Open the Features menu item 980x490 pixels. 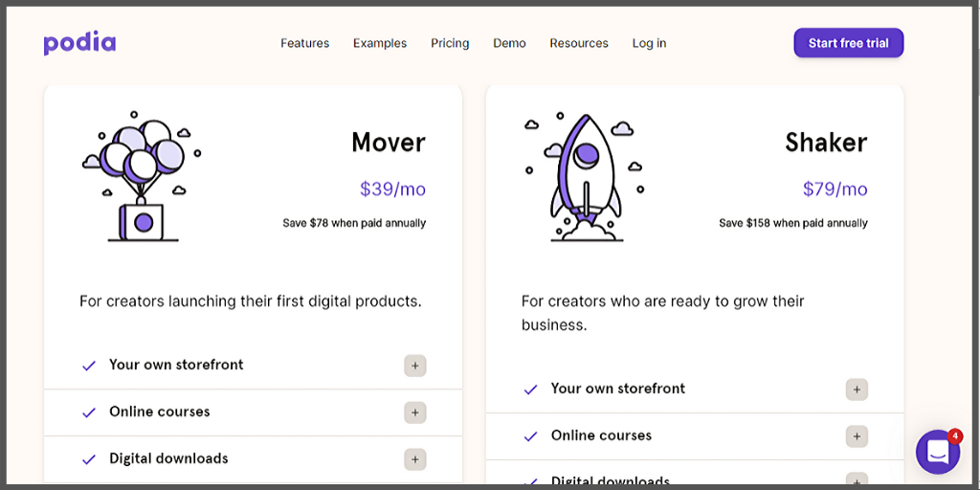pyautogui.click(x=305, y=43)
